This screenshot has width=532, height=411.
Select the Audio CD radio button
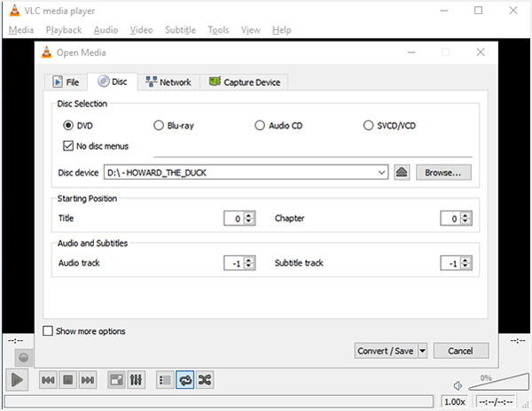[x=260, y=126]
